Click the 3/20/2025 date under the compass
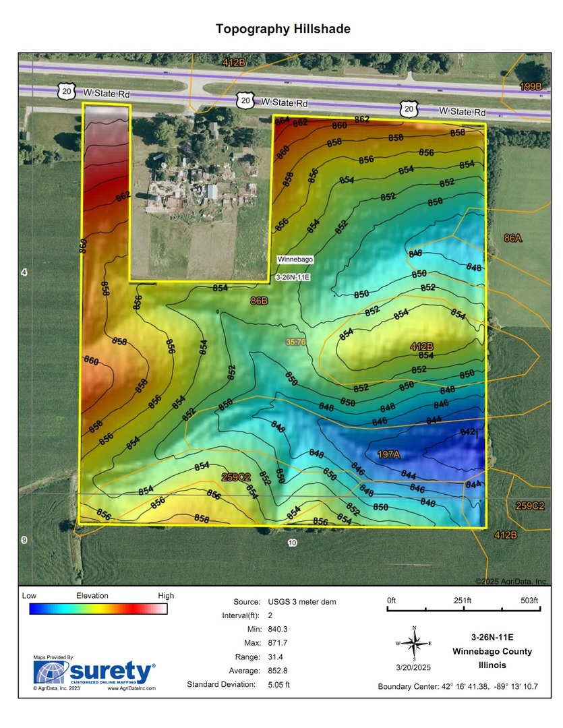563x728 pixels. click(x=414, y=667)
